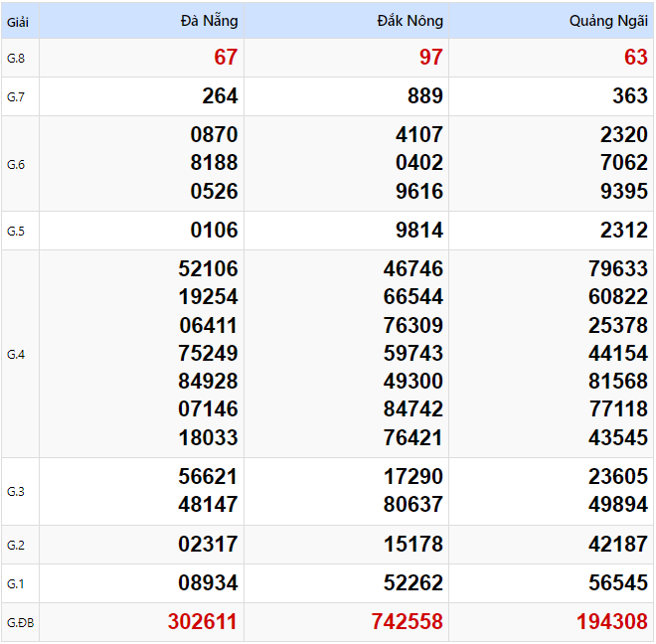Click the red G.8 number 67

click(x=226, y=58)
